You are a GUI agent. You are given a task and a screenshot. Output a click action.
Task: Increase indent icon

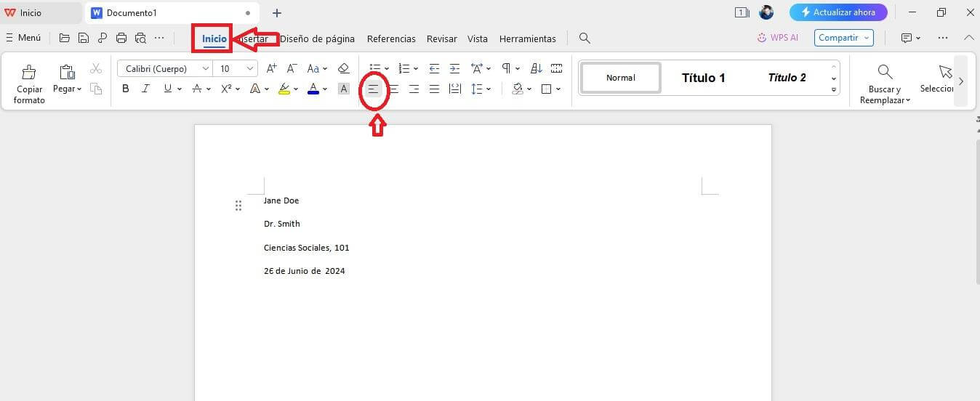tap(454, 68)
